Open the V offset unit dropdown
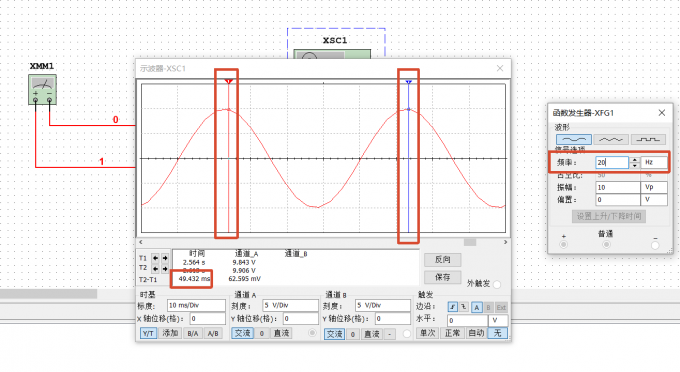Viewport: 680px width, 372px height. coord(654,199)
